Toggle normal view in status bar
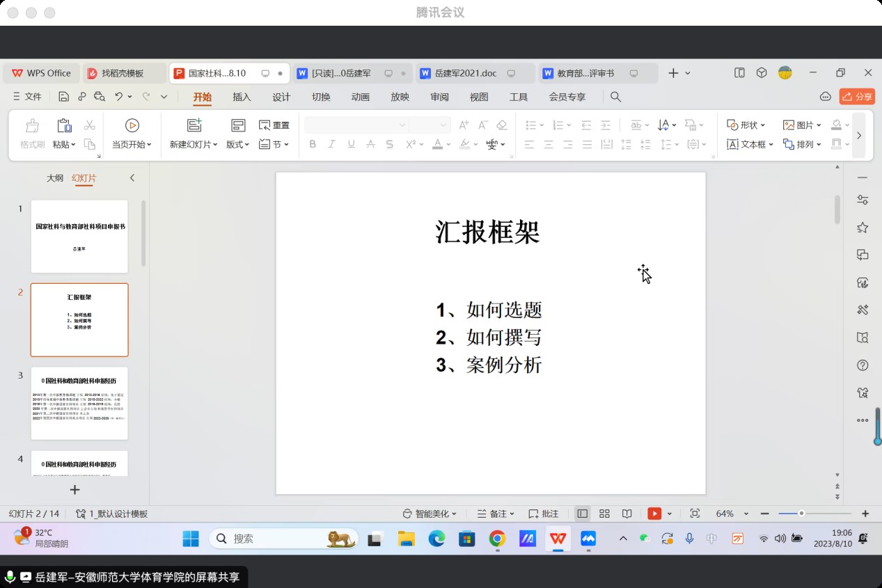882x588 pixels. tap(582, 514)
